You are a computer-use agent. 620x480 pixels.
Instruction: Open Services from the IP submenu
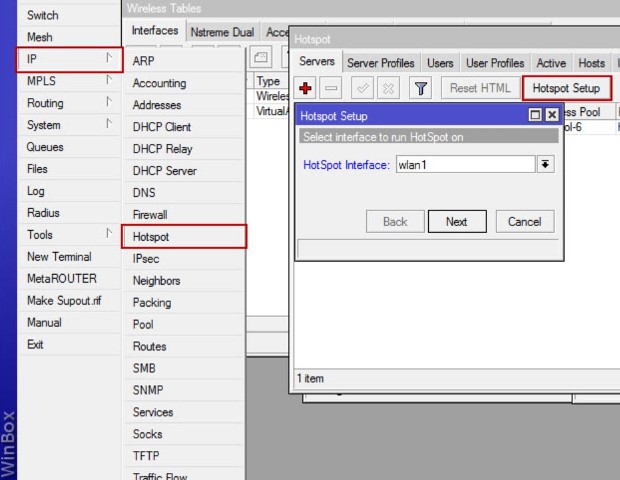184,412
